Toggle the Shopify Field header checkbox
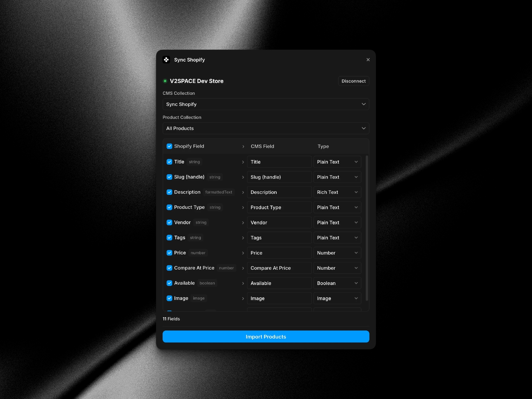The width and height of the screenshot is (532, 399). [x=169, y=146]
